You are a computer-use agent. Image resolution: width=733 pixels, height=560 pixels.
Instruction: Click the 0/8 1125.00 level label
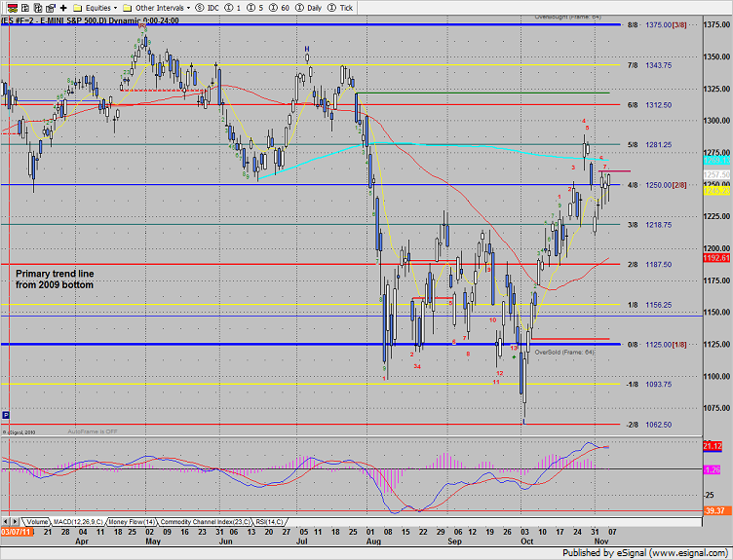point(657,344)
